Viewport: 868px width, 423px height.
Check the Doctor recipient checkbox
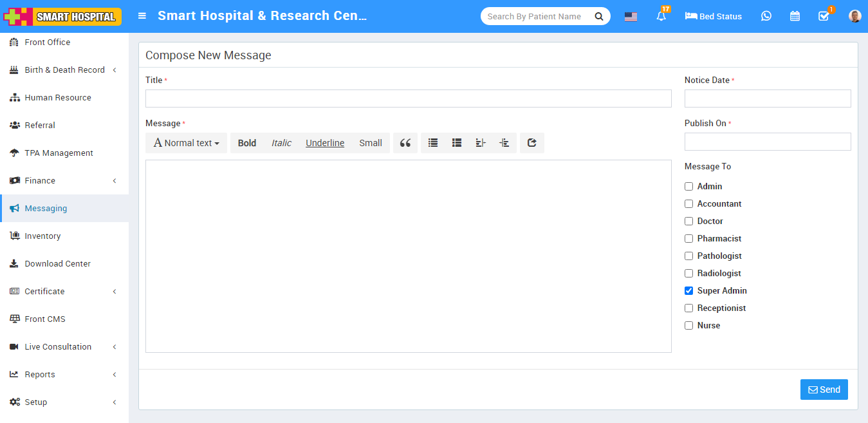pos(689,221)
